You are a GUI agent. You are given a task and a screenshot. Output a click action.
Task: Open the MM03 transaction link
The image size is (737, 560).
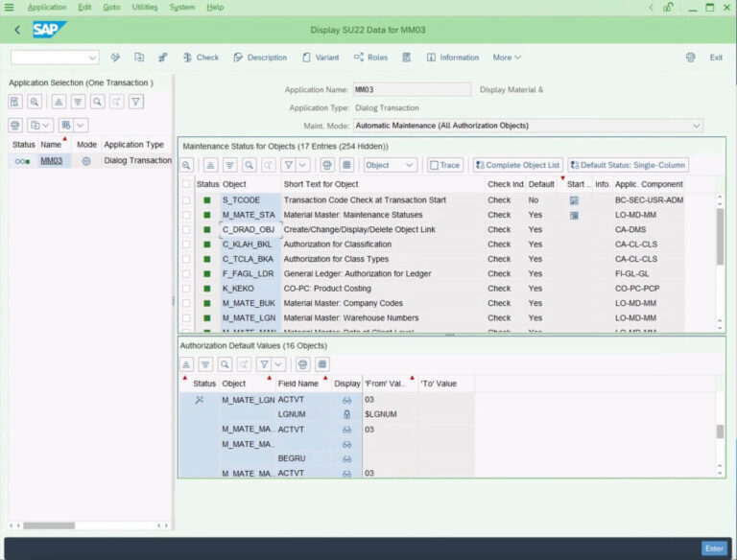click(x=51, y=161)
